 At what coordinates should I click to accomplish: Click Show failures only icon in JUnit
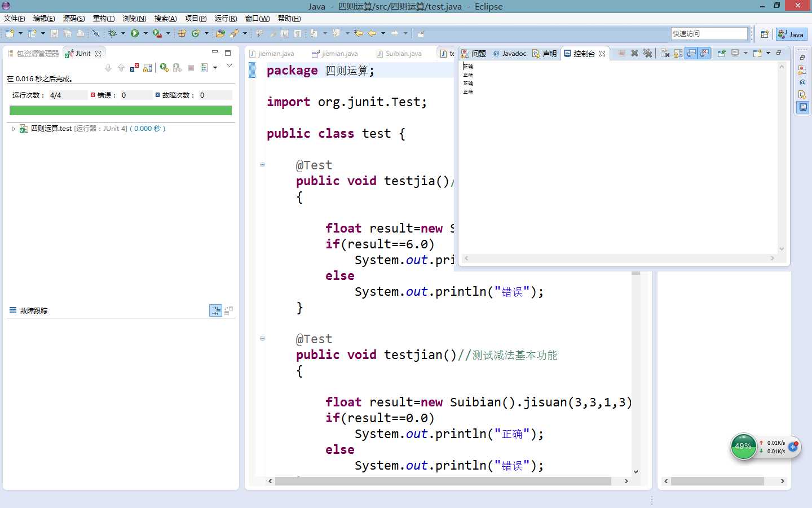[134, 68]
